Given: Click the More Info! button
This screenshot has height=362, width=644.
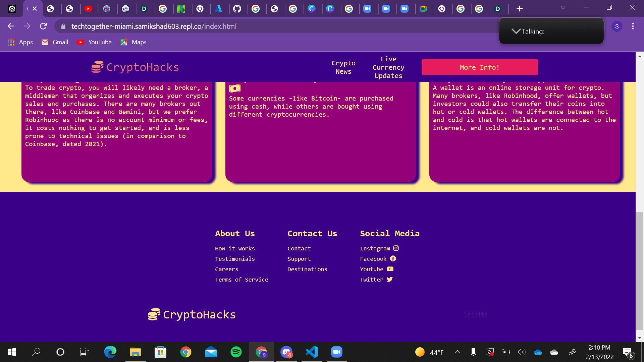Looking at the screenshot, I should [479, 67].
